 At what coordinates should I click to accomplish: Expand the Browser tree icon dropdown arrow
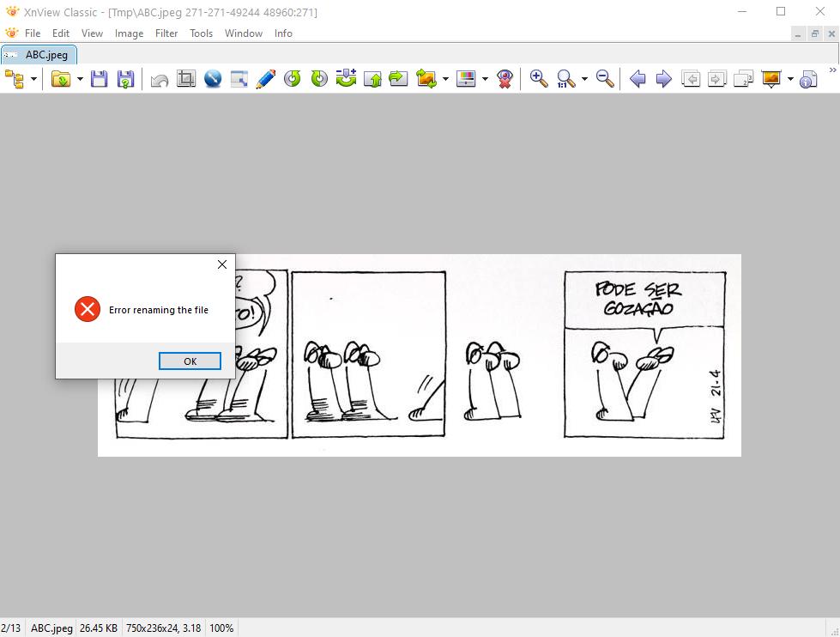point(34,79)
